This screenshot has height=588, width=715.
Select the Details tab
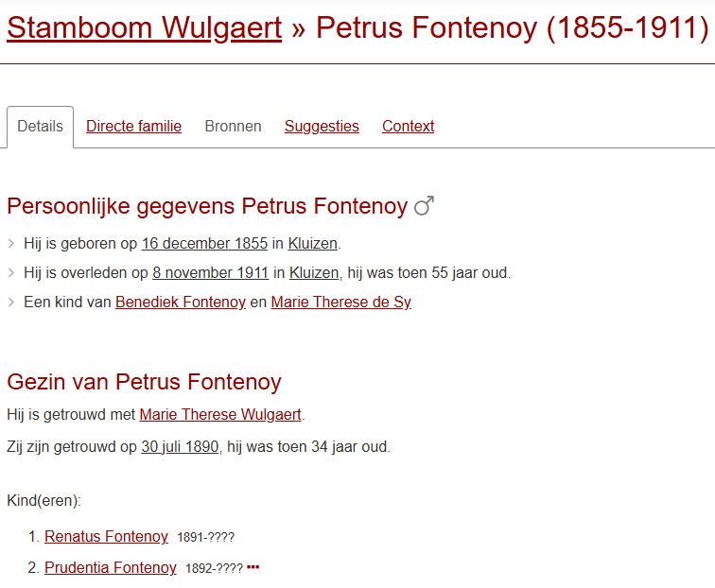coord(40,127)
